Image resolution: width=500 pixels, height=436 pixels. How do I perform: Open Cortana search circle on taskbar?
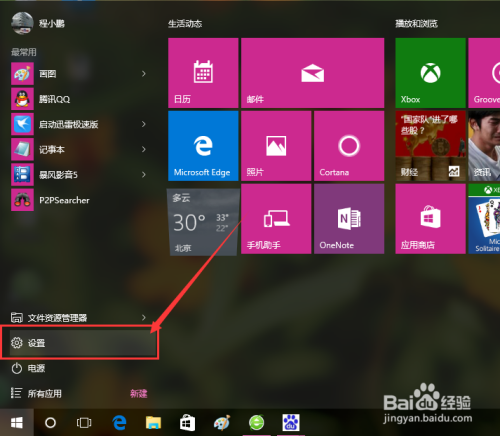click(50, 423)
